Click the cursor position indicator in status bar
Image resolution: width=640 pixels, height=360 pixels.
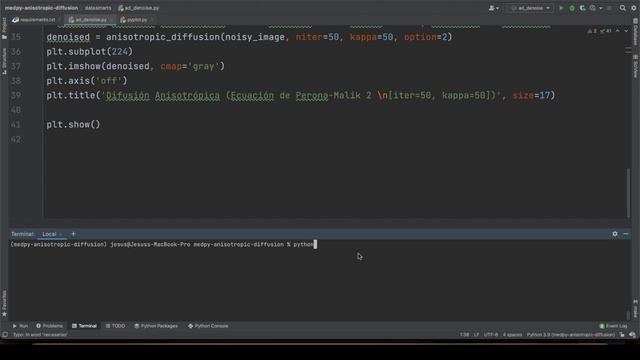coord(464,335)
